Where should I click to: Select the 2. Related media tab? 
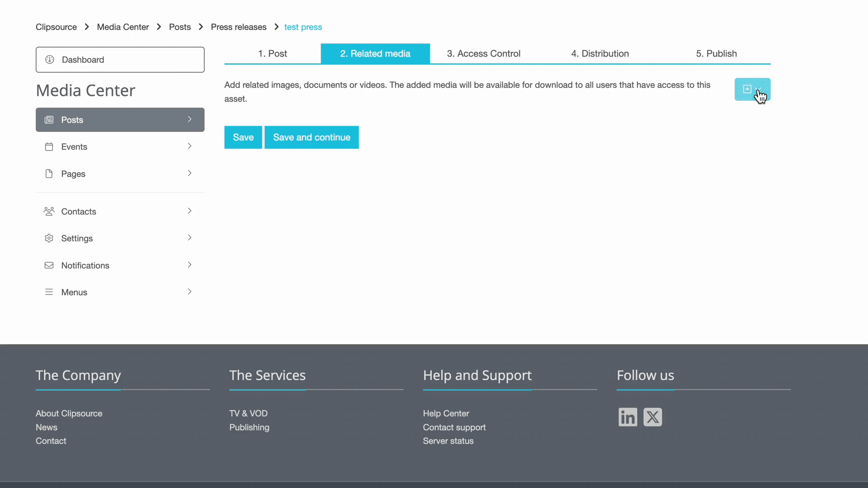click(x=375, y=53)
